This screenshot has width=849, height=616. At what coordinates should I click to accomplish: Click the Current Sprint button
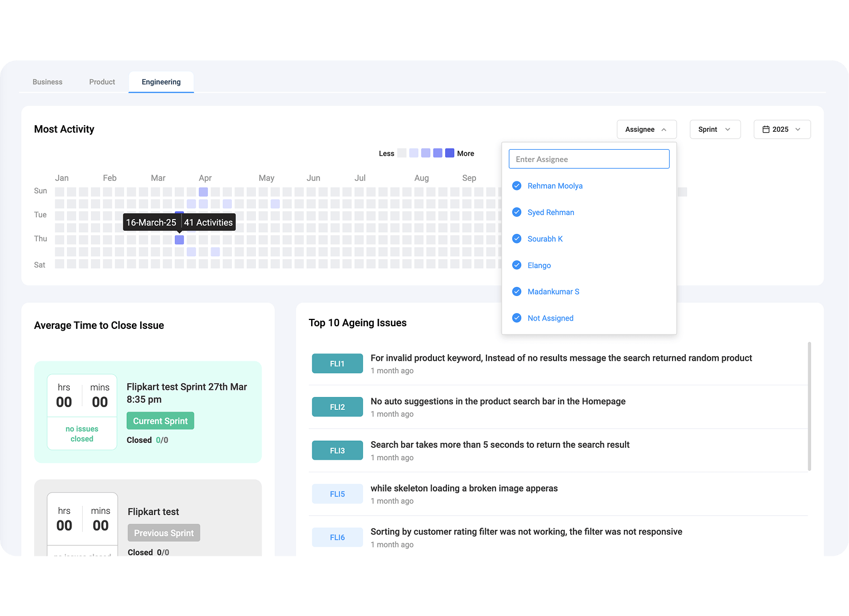click(x=160, y=421)
